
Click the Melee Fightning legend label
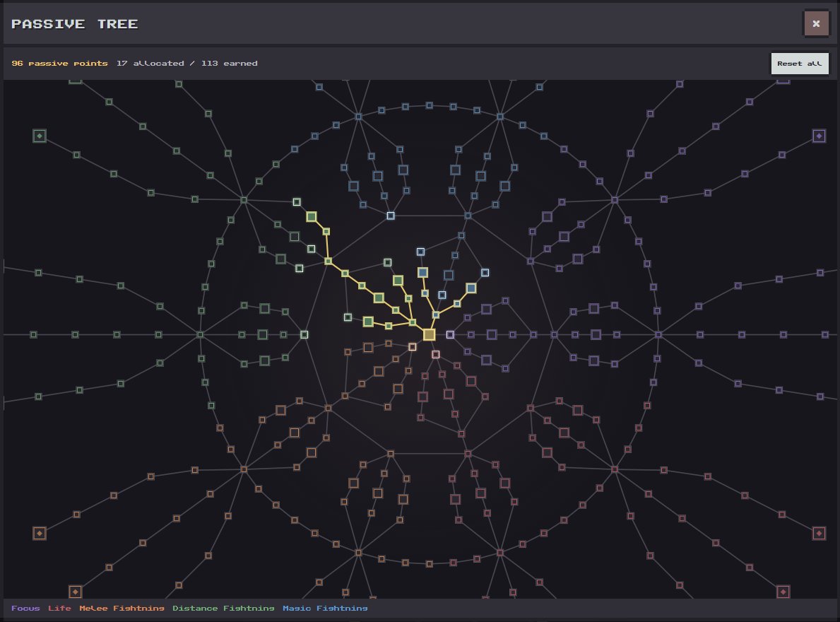click(x=122, y=608)
